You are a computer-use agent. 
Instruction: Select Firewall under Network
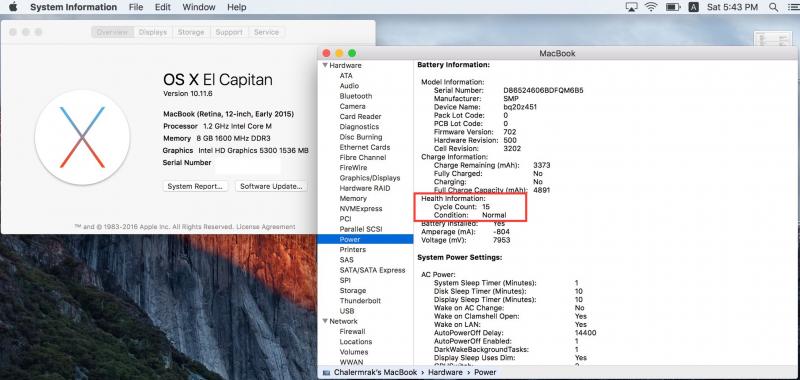click(353, 332)
